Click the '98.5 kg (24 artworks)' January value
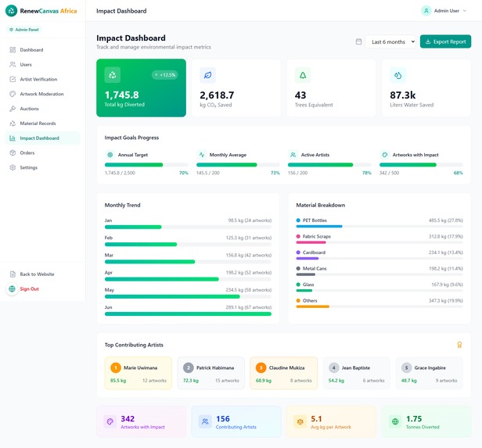The image size is (482, 448). 250,220
